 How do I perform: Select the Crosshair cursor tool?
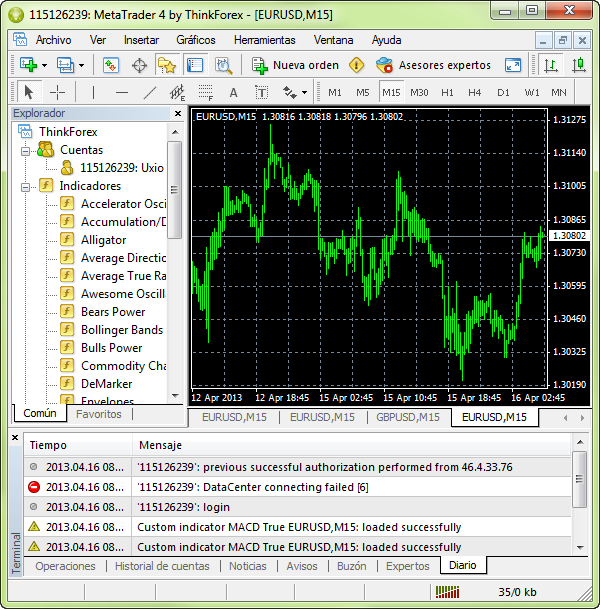[58, 92]
